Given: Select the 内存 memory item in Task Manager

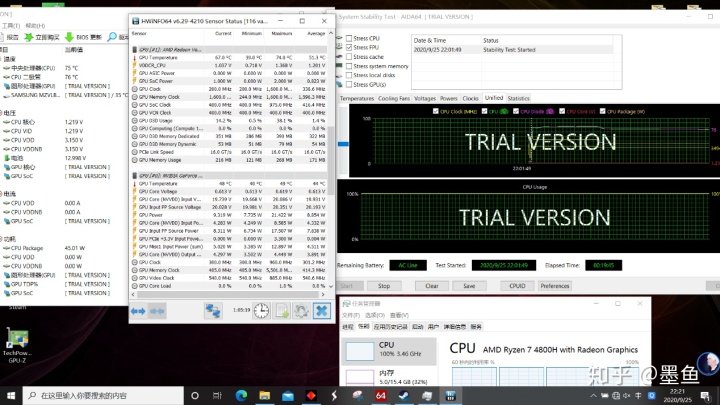Looking at the screenshot, I should click(x=388, y=377).
